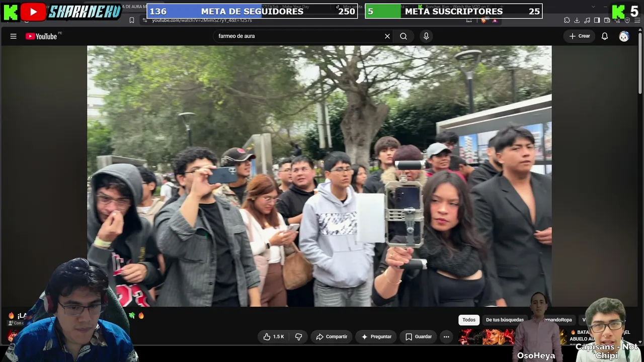Open the account avatar menu
Screen dimensions: 644x362
pos(624,36)
